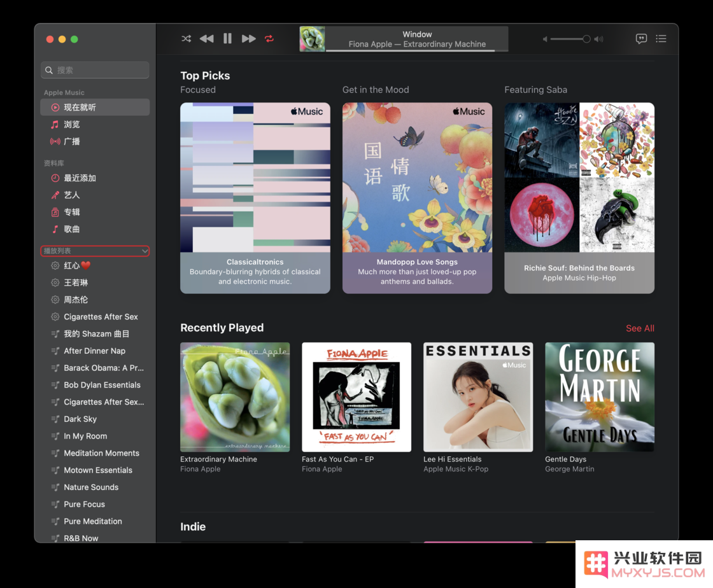Screen dimensions: 713x588
Task: Click the Extraordinary Machine title text
Action: pyautogui.click(x=219, y=459)
